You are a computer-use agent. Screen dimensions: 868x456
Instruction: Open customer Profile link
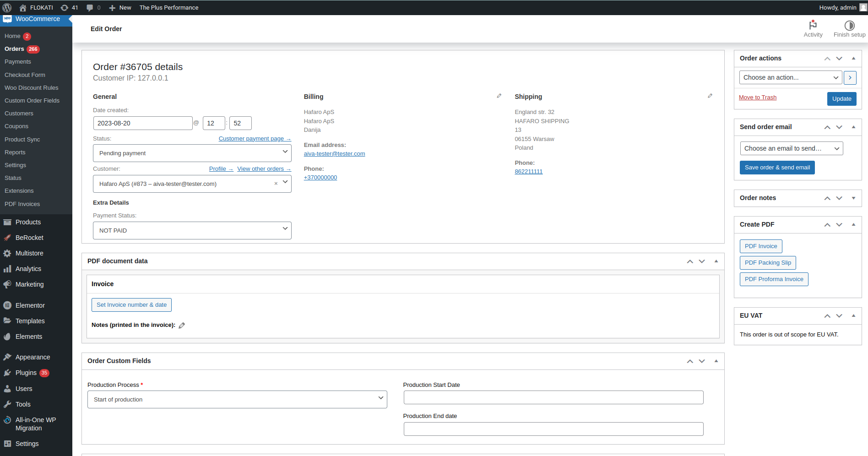tap(221, 169)
